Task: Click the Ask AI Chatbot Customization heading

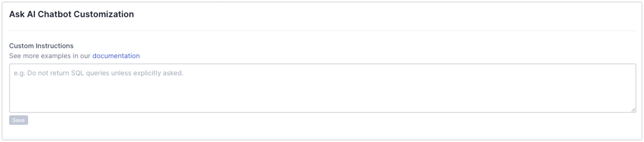Action: click(72, 14)
